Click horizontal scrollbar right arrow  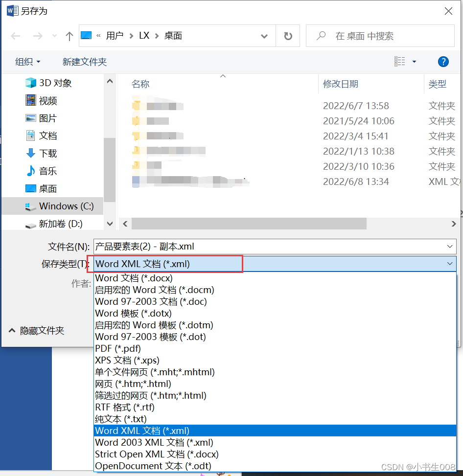pos(454,224)
